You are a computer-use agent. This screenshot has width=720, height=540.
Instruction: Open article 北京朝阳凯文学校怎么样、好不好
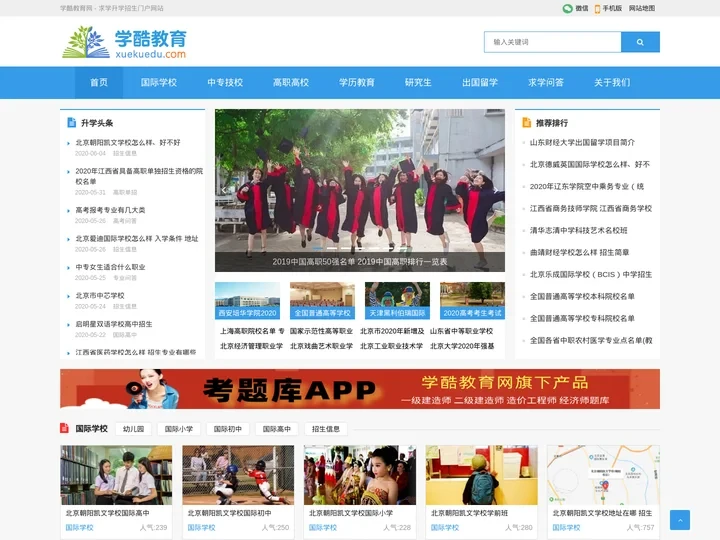[x=128, y=143]
